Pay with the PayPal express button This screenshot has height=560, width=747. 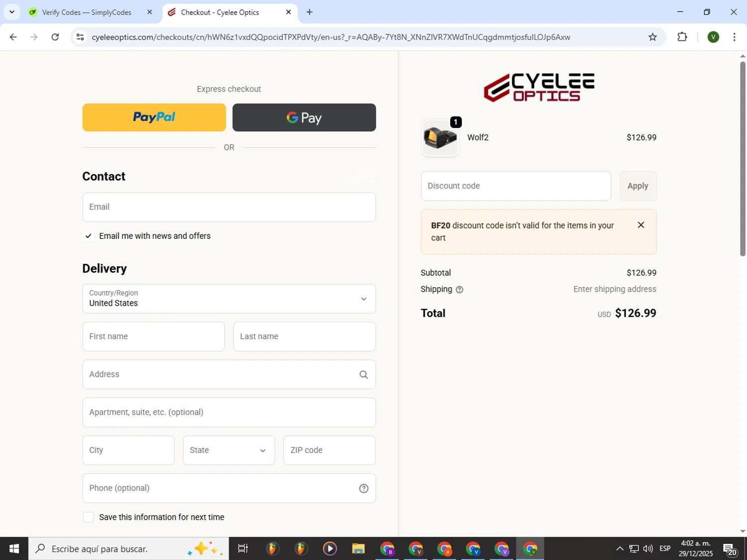[x=154, y=117]
